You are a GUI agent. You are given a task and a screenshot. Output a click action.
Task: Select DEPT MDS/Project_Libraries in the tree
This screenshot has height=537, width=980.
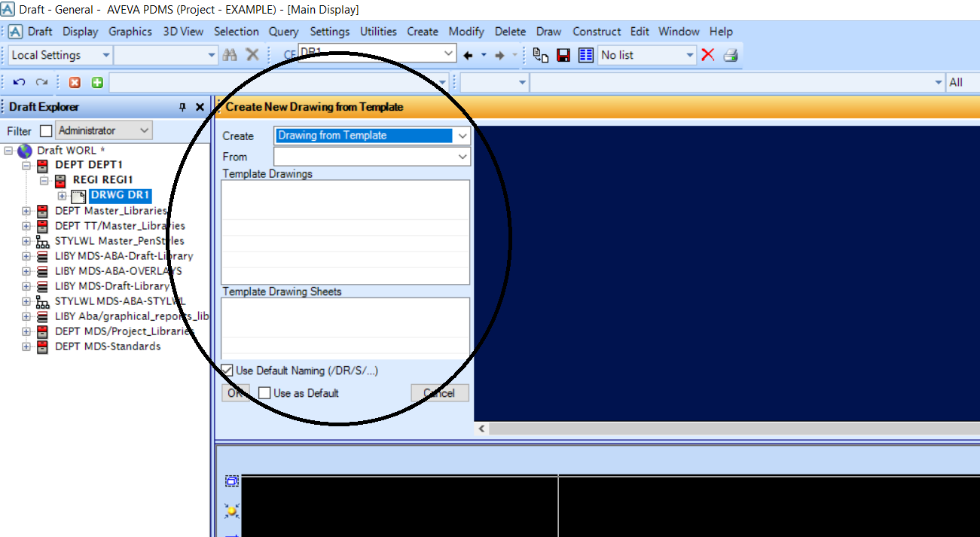click(x=124, y=331)
